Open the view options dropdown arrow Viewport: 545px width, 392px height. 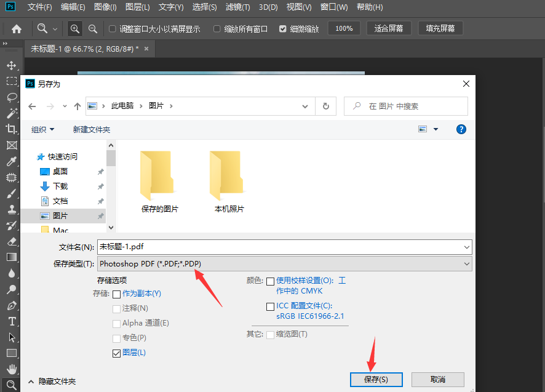coord(436,129)
